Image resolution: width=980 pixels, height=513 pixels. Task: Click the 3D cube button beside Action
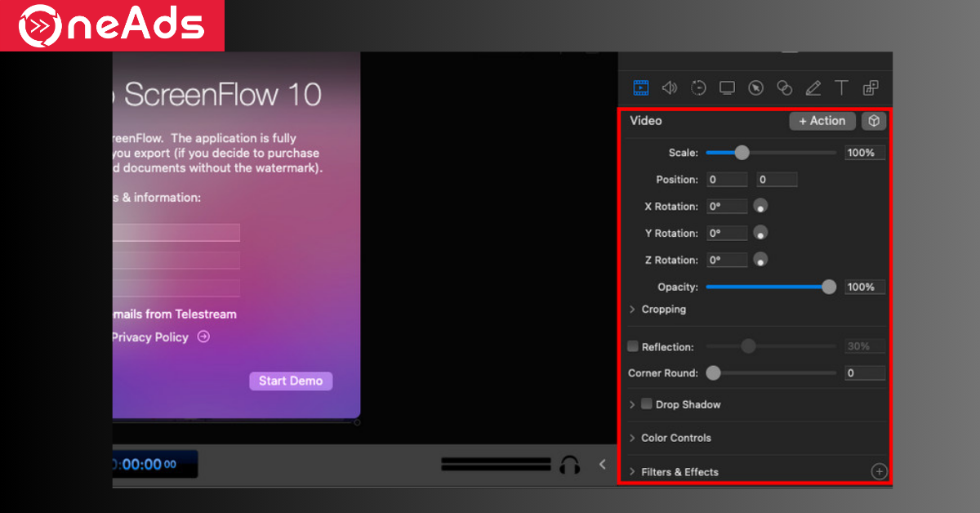pos(874,121)
